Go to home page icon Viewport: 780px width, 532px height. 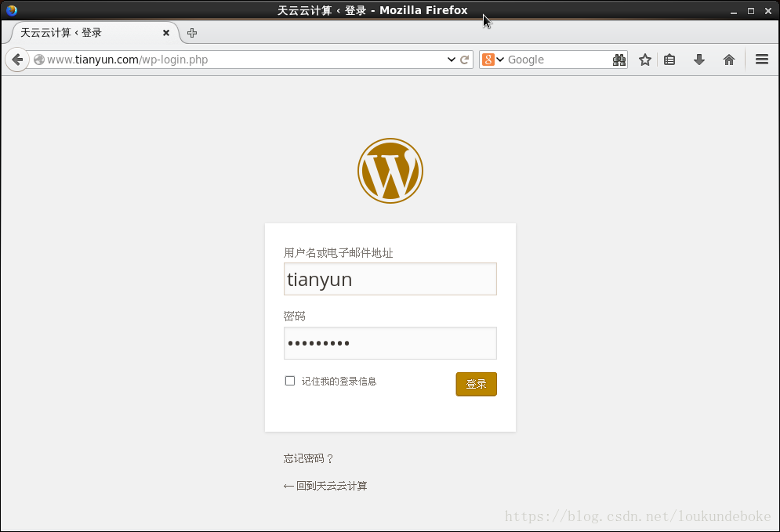pyautogui.click(x=729, y=60)
